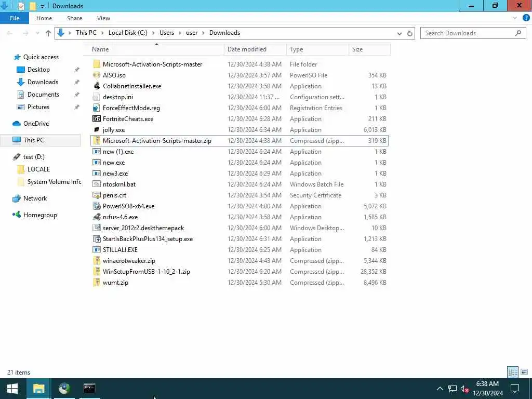Click the taskbar clock showing 6:38 AM

(x=487, y=389)
